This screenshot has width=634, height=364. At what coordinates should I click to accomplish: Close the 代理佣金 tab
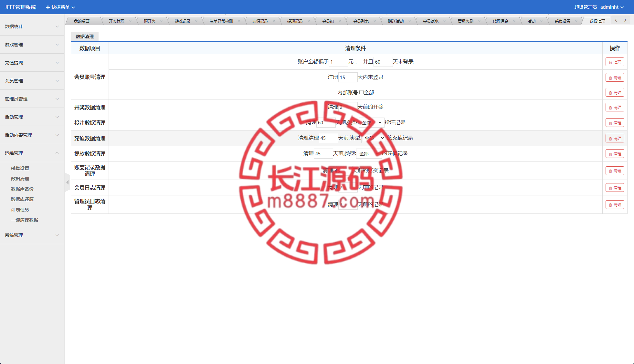point(514,21)
